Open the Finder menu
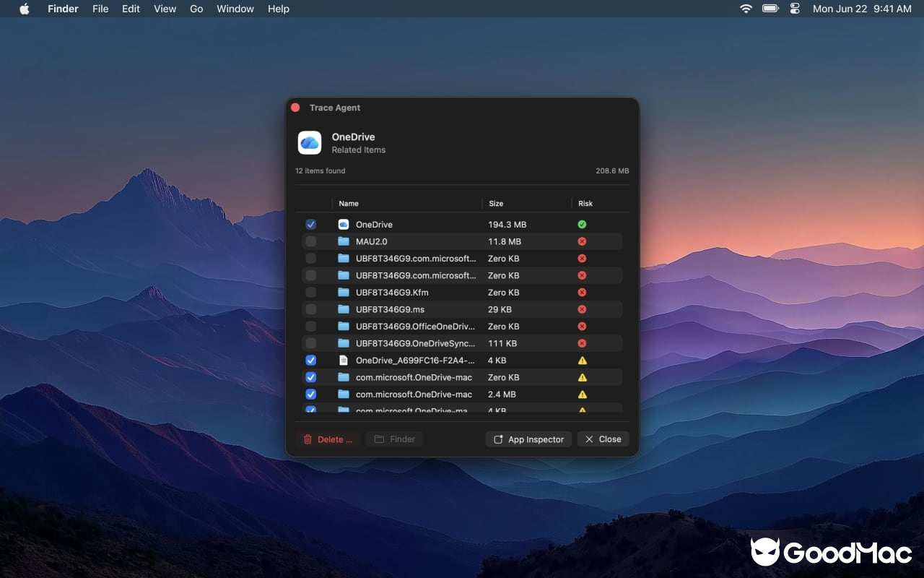Viewport: 924px width, 578px height. (x=63, y=9)
